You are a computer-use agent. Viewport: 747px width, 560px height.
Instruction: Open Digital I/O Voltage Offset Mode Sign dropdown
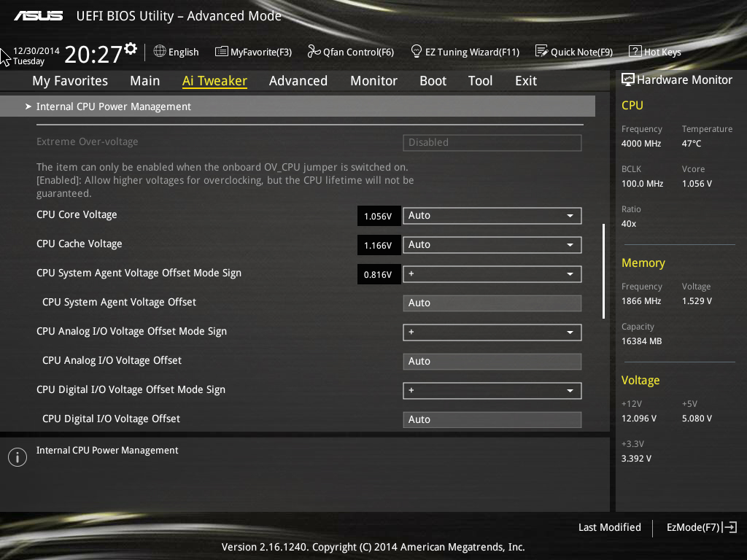(x=492, y=391)
